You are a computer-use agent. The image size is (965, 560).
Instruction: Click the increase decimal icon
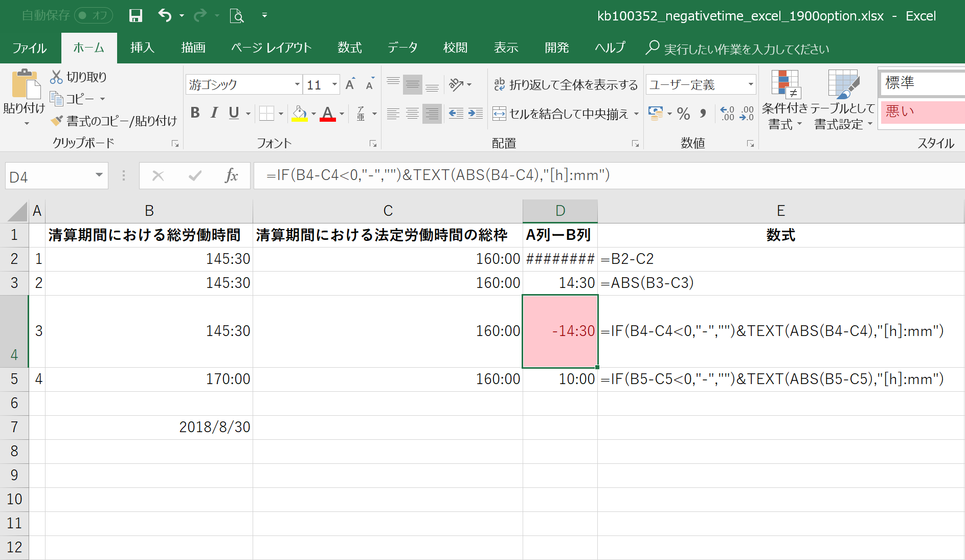coord(727,114)
